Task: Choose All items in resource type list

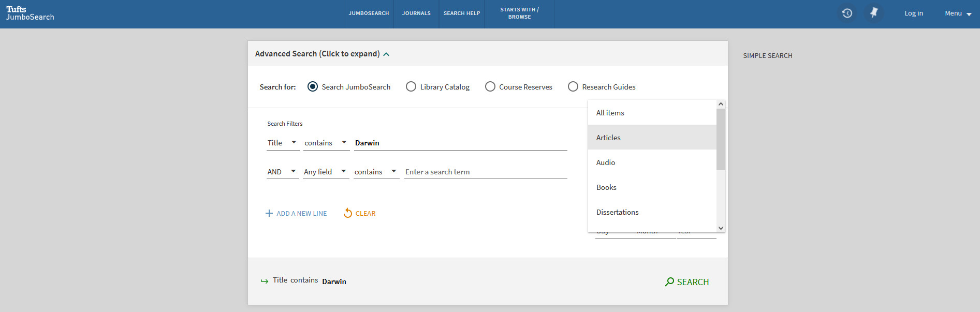Action: [x=652, y=113]
